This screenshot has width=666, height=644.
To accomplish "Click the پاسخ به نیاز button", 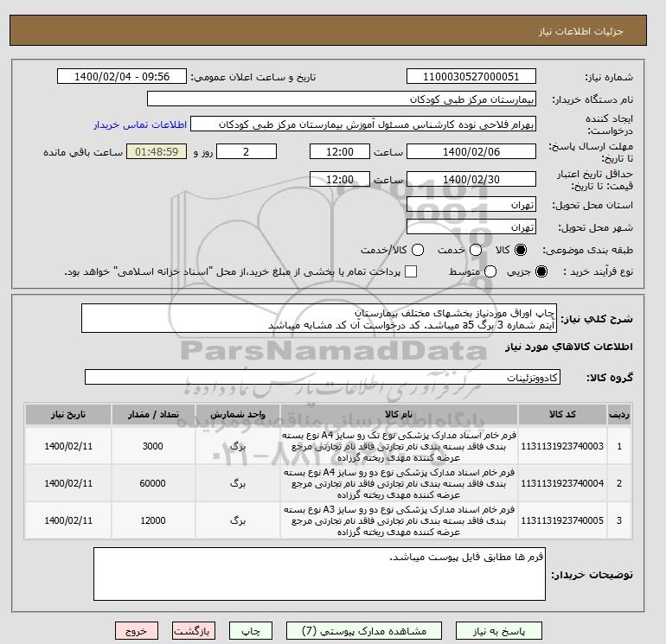I will point(499,631).
